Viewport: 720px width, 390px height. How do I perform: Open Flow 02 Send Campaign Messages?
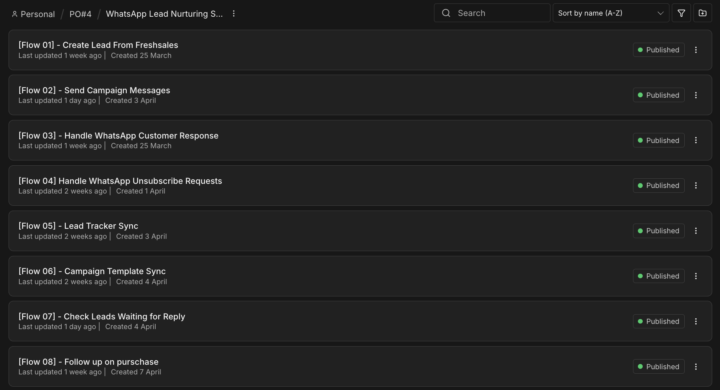(x=360, y=95)
